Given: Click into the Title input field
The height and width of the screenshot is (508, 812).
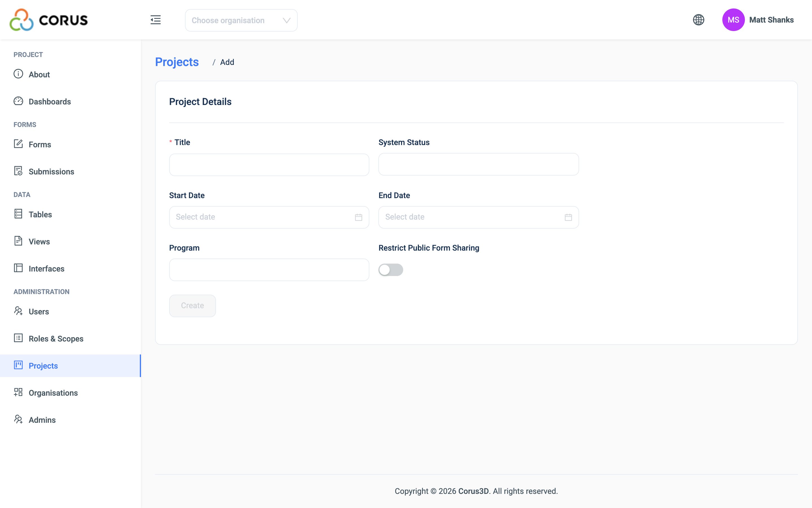Looking at the screenshot, I should 269,165.
